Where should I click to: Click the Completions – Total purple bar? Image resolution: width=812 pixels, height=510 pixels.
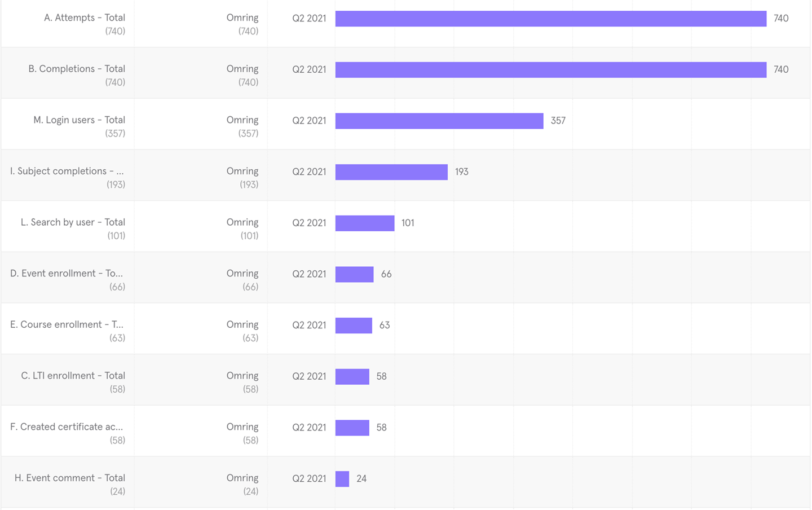[550, 70]
